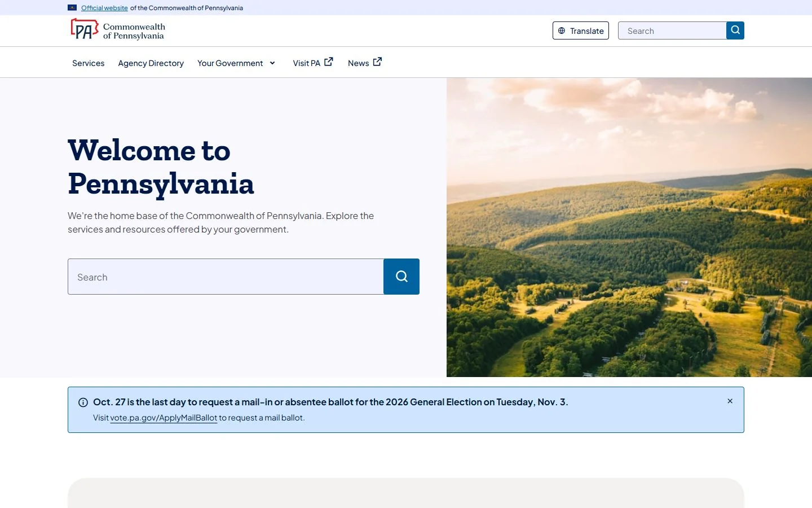Screen dimensions: 812x508
Task: Open the Visit PA external link
Action: [313, 63]
